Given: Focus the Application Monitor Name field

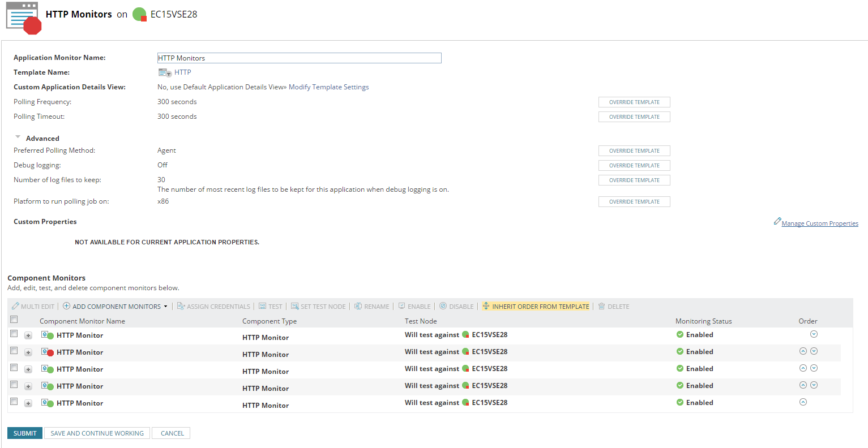Looking at the screenshot, I should [299, 58].
